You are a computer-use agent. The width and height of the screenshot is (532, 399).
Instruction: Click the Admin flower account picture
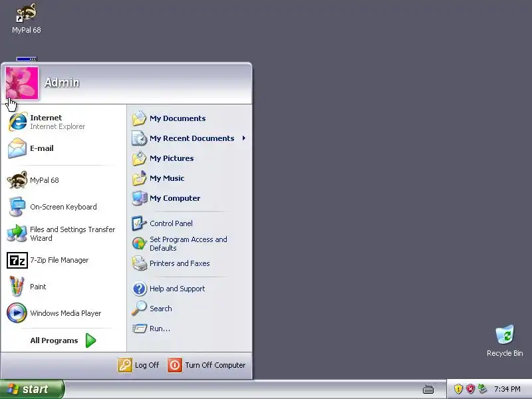(x=22, y=83)
